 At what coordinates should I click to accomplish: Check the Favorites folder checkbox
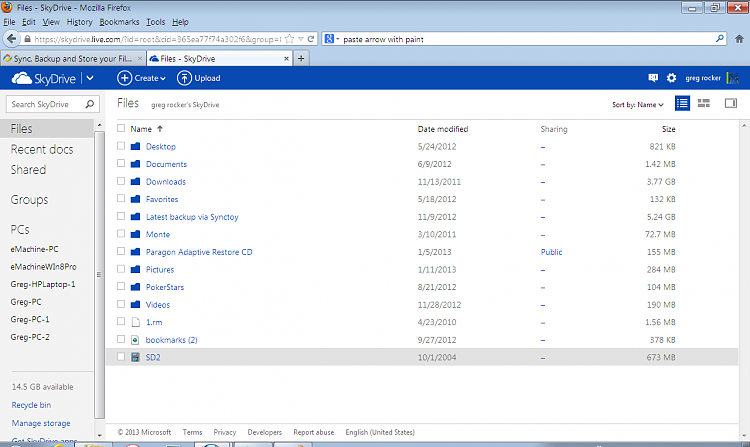pyautogui.click(x=121, y=198)
